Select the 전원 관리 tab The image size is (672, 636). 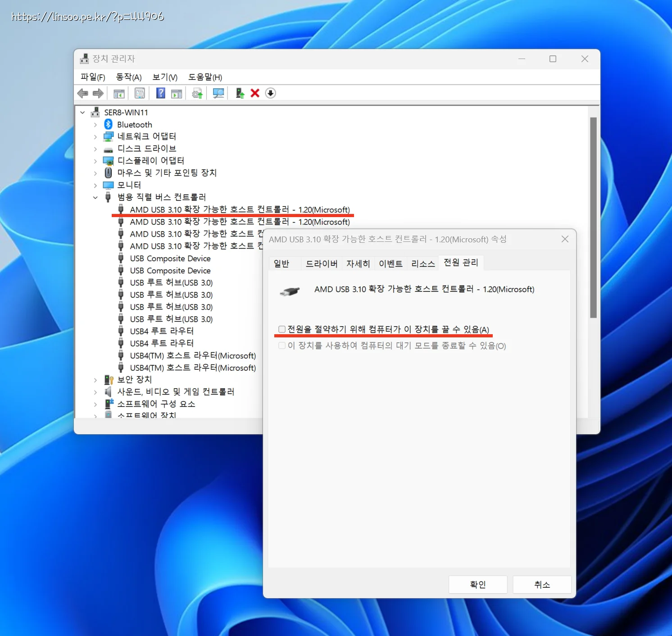coord(461,262)
